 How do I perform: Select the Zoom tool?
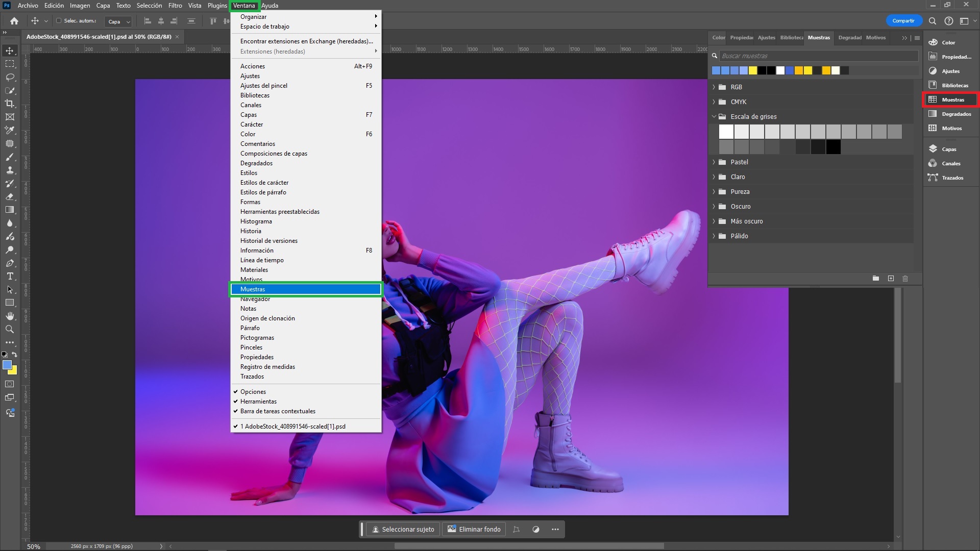point(10,330)
